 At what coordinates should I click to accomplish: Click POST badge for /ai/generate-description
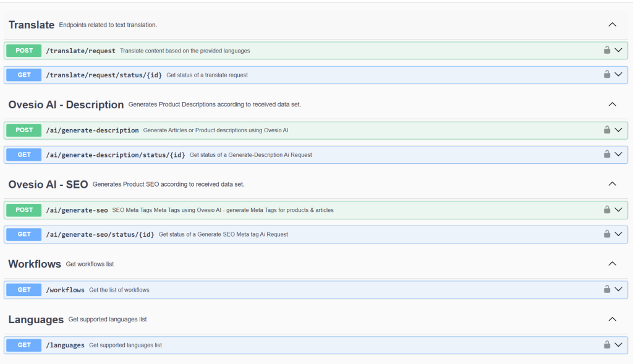(24, 130)
